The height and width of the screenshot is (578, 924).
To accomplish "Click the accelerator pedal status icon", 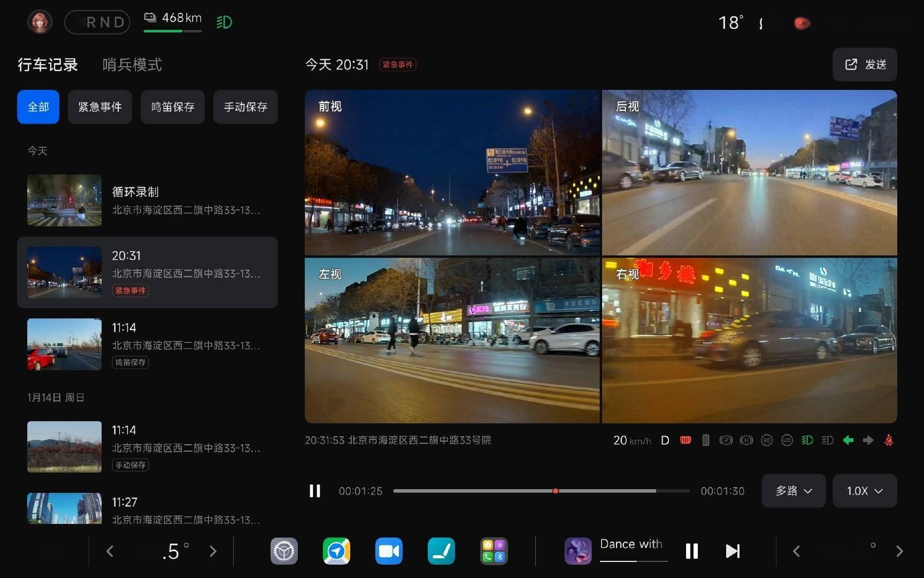I will [x=706, y=440].
